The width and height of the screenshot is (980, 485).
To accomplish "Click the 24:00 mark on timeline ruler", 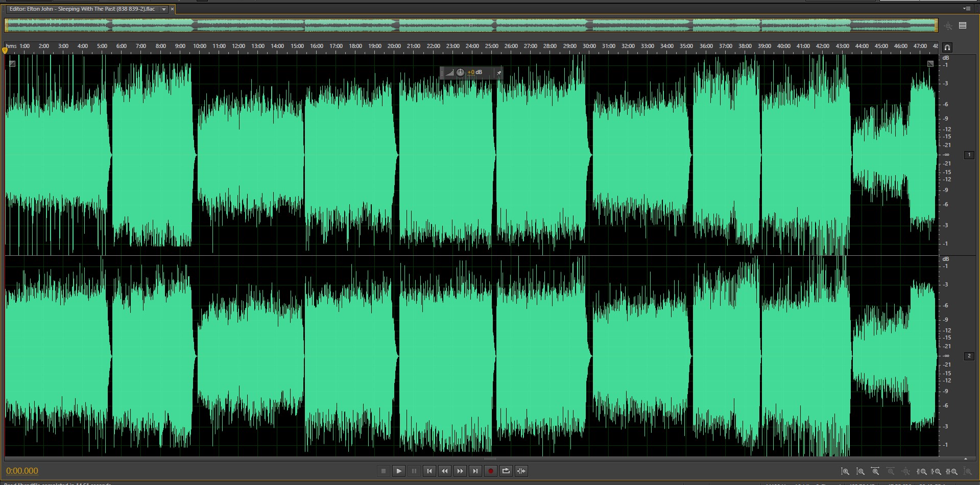I will click(x=472, y=46).
